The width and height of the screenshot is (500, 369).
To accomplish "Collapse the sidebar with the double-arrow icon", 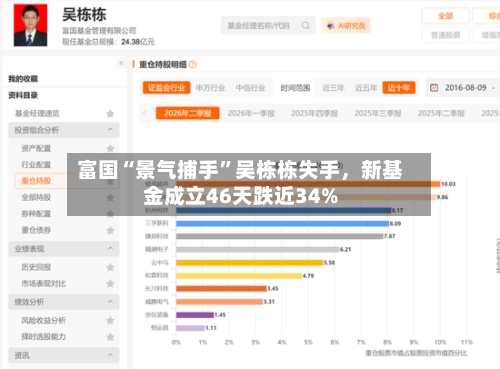I will coord(121,63).
